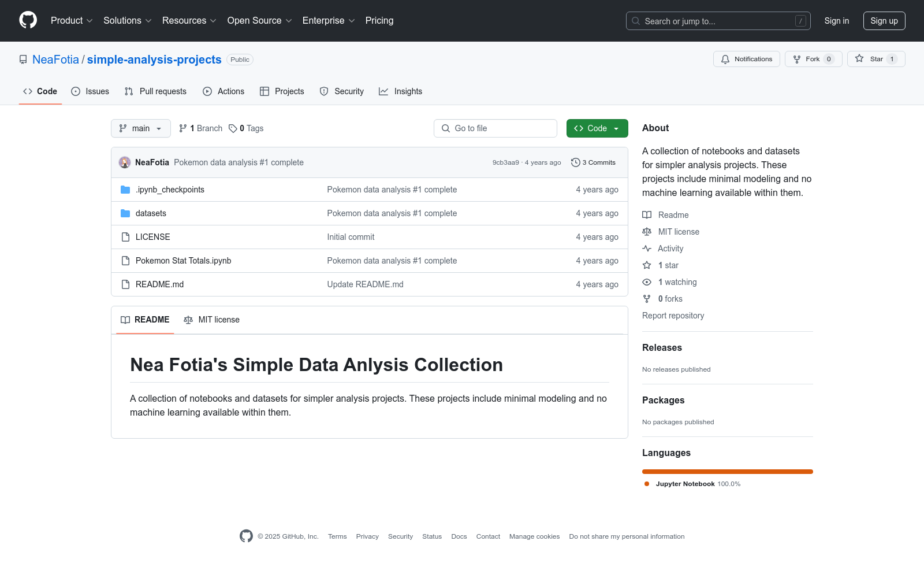Open the simple-analysis-projects repository link
924x578 pixels.
click(x=154, y=60)
